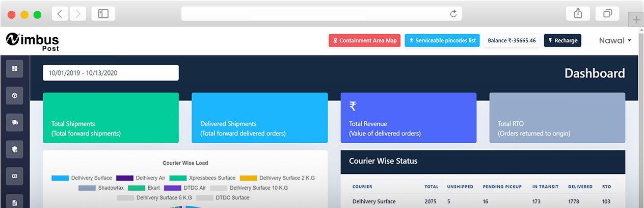This screenshot has height=208, width=644.
Task: Click the Courier Wise Status heading
Action: (x=383, y=161)
